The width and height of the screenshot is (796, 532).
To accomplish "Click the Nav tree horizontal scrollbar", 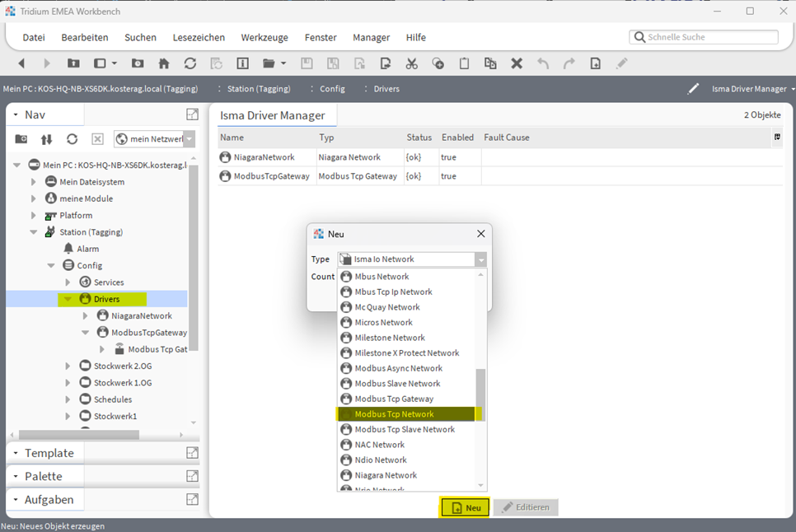I will 78,435.
